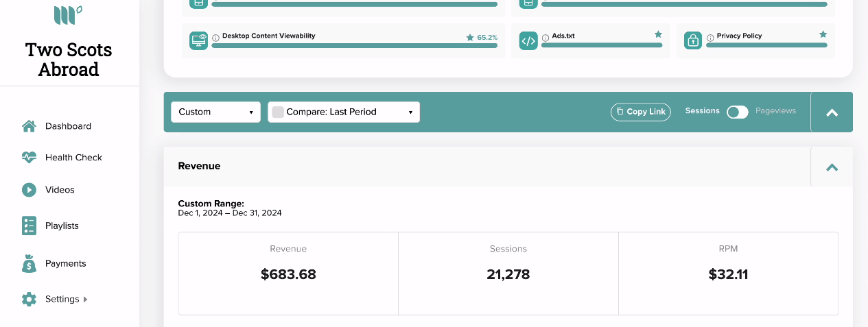The width and height of the screenshot is (868, 327).
Task: Click the Settings gear icon
Action: tap(29, 299)
